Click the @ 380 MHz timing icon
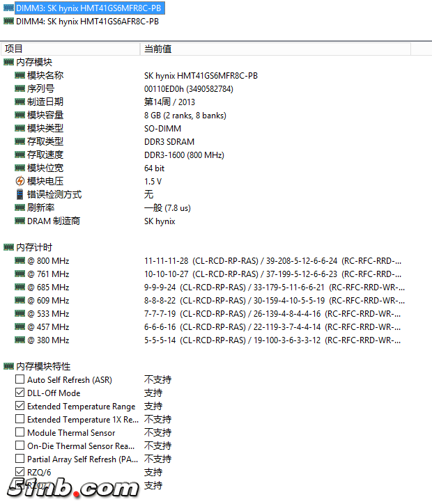Image resolution: width=432 pixels, height=504 pixels. [x=20, y=340]
